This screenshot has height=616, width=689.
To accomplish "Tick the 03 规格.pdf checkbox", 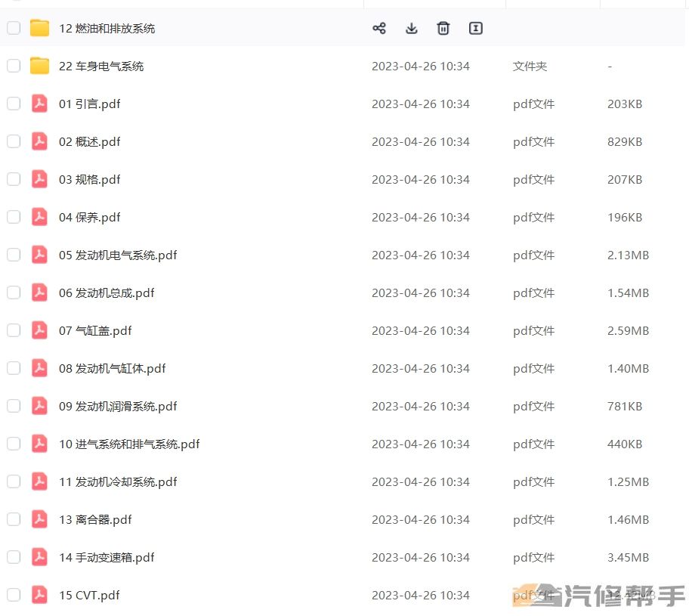I will (14, 179).
